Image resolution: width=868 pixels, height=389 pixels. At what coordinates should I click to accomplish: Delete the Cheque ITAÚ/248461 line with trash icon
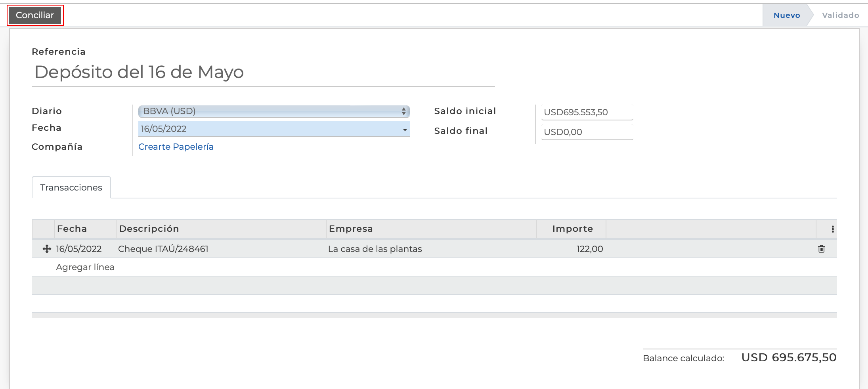coord(821,249)
